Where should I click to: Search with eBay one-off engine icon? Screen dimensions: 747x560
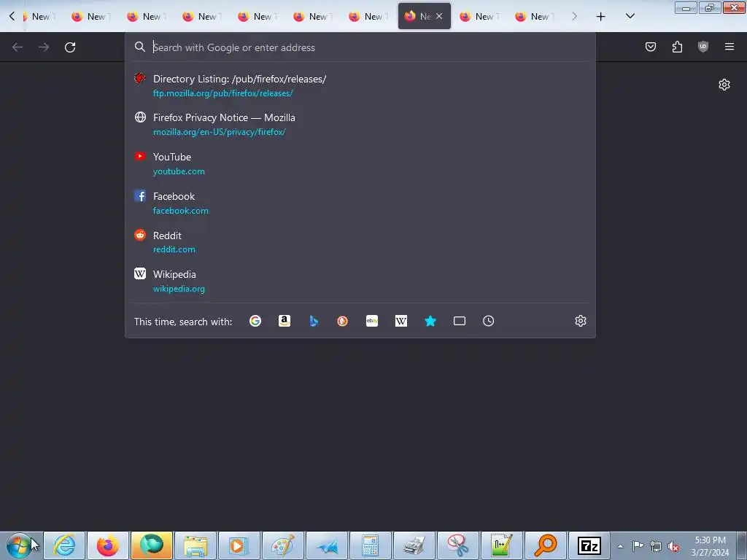pos(372,321)
